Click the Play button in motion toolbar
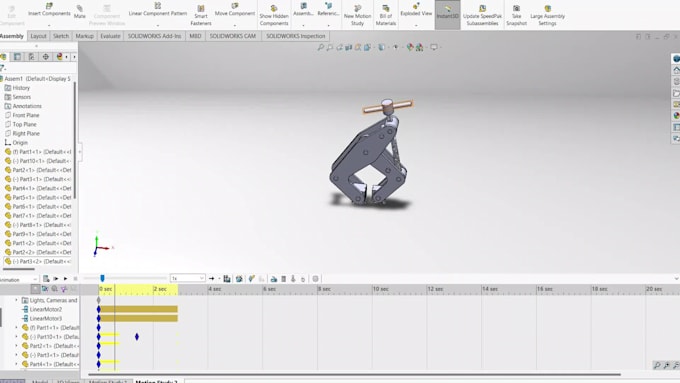680x383 pixels. tap(65, 279)
